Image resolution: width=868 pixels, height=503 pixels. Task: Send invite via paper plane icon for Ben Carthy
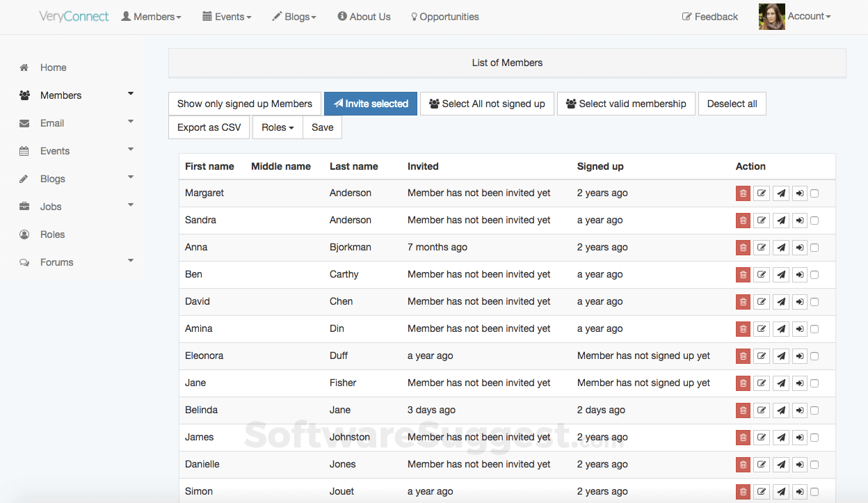pyautogui.click(x=781, y=275)
